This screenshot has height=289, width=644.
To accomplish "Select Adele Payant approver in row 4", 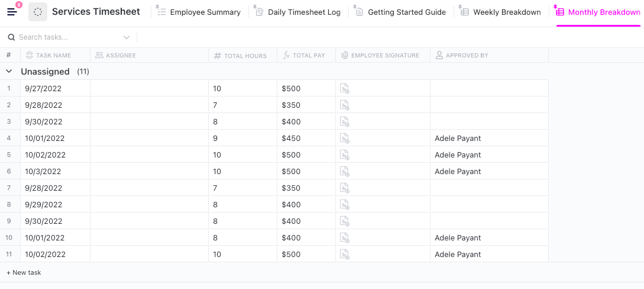I will point(458,139).
